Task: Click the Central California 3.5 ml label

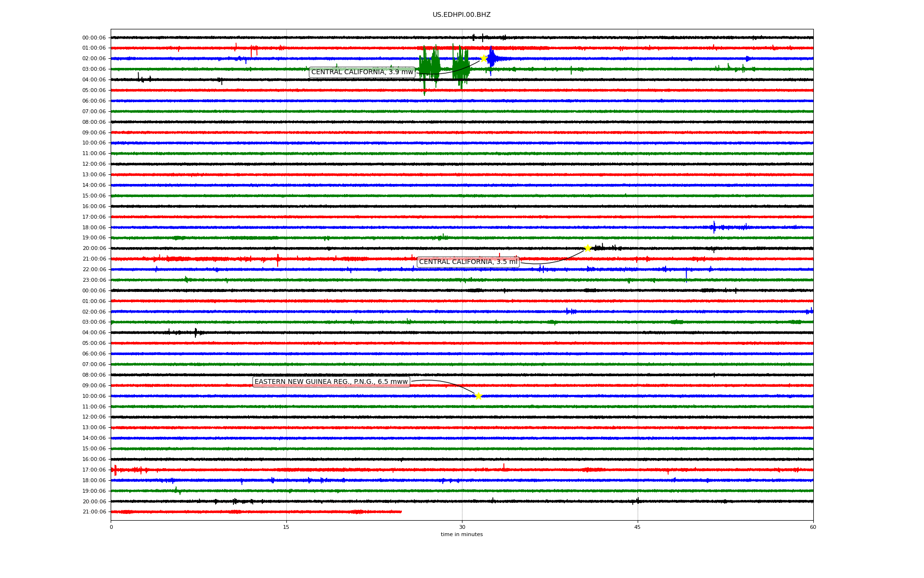Action: pyautogui.click(x=468, y=262)
